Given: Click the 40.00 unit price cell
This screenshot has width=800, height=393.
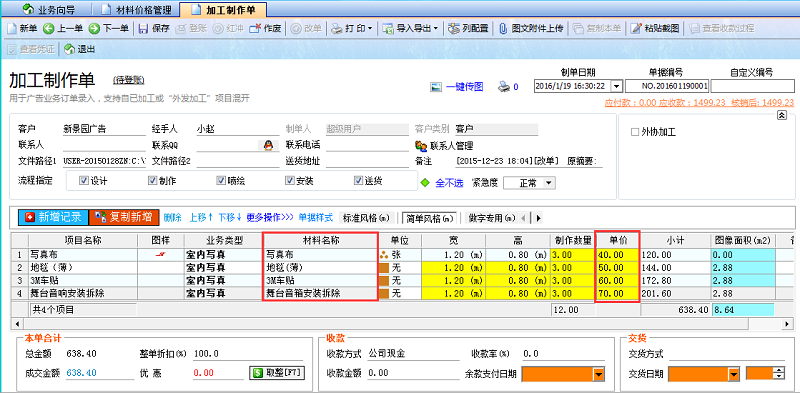Looking at the screenshot, I should 617,254.
